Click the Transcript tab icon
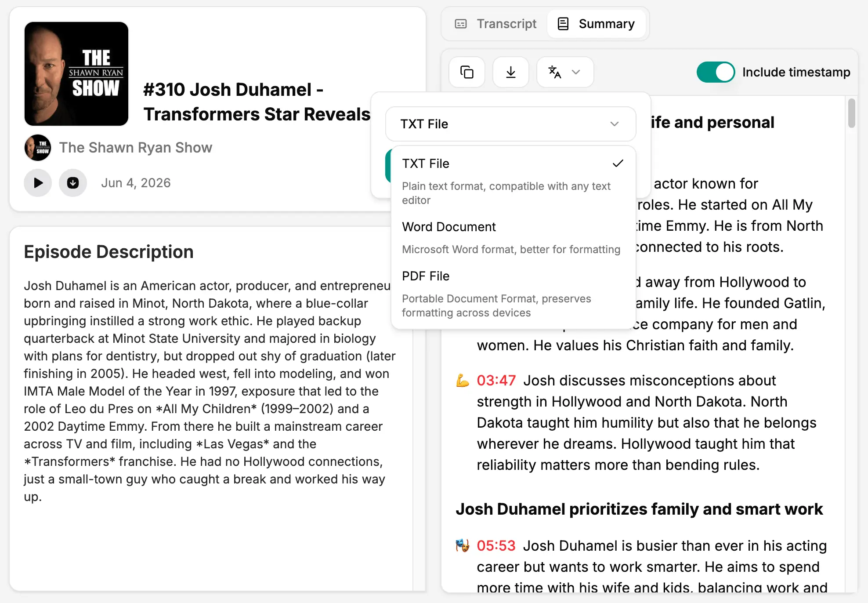Image resolution: width=868 pixels, height=603 pixels. 461,24
